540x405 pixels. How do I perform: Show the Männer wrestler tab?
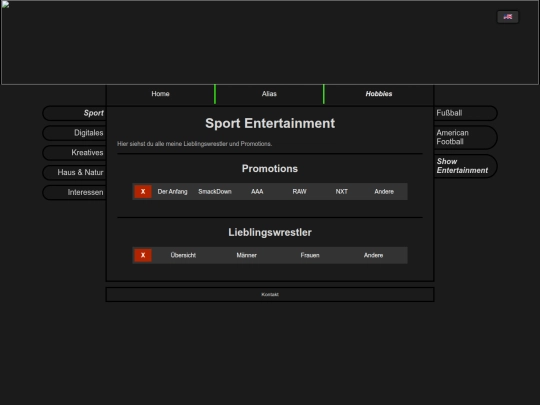click(247, 255)
